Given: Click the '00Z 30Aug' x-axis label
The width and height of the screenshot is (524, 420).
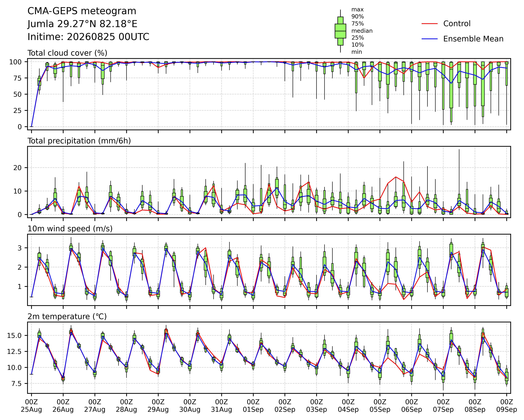Looking at the screenshot, I should (190, 406).
